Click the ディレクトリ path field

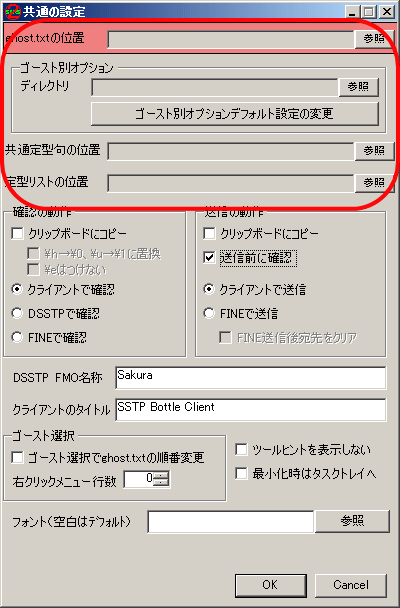coord(215,87)
